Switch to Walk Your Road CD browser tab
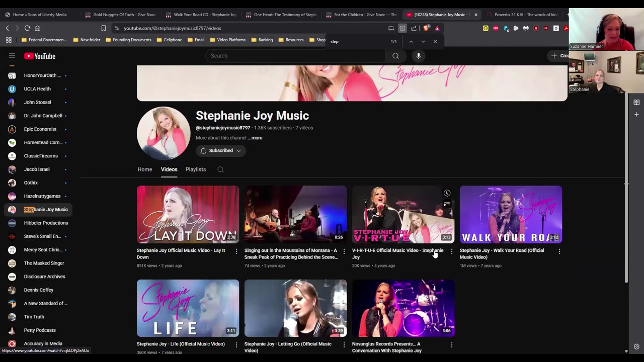This screenshot has width=644, height=362. [x=201, y=15]
